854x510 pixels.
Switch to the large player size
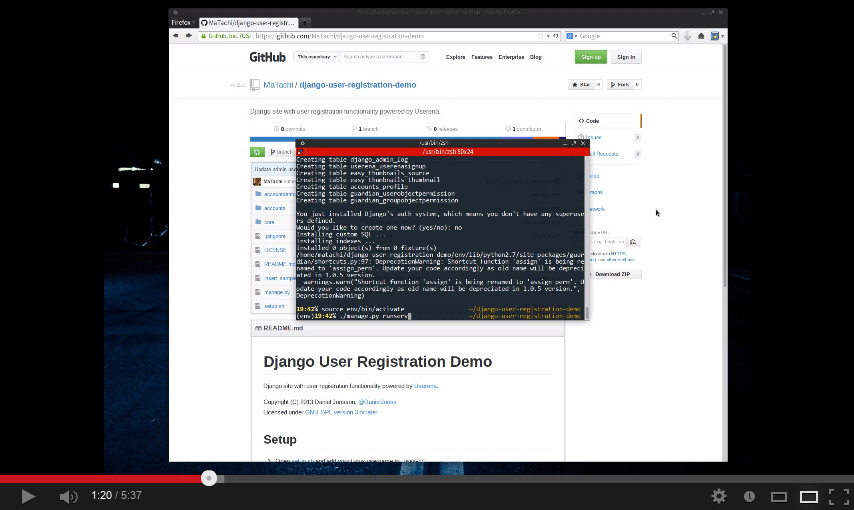click(x=809, y=496)
